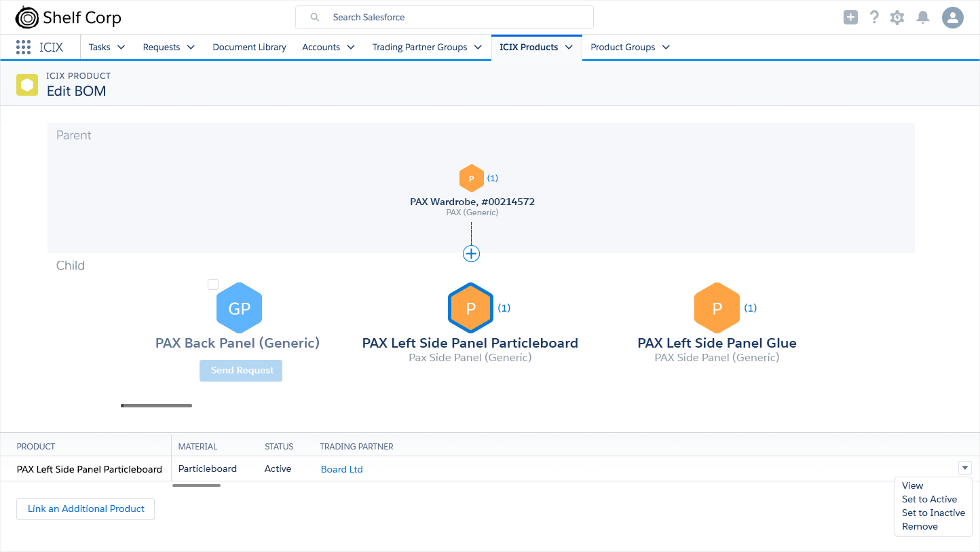Select the PAX Back Panel GP hexagon
980x552 pixels.
point(239,309)
